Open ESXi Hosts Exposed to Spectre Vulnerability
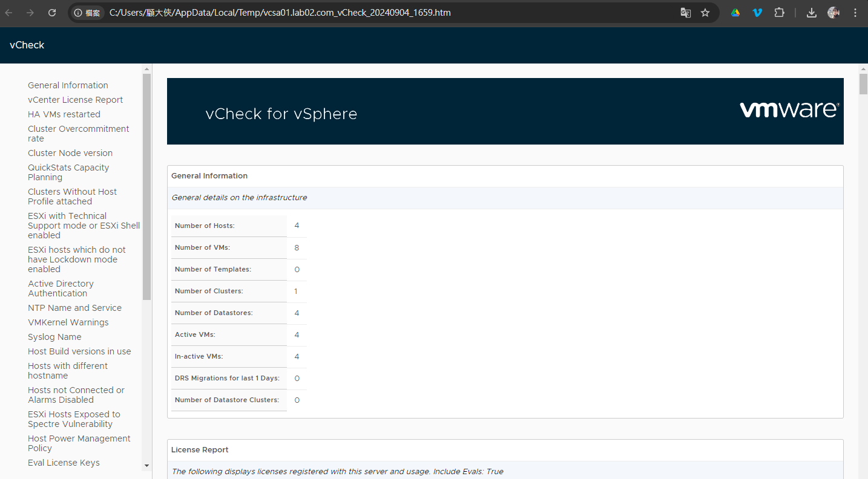868x479 pixels. [x=74, y=419]
